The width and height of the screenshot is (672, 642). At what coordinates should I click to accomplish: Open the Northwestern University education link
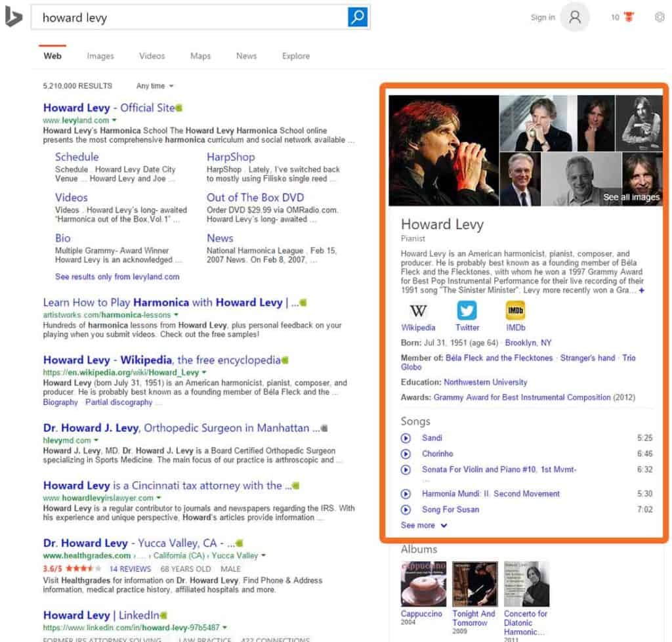coord(485,382)
